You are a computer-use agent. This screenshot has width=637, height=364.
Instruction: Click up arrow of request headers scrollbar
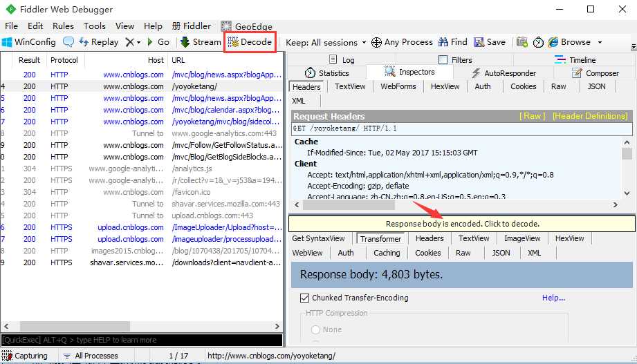tap(627, 142)
